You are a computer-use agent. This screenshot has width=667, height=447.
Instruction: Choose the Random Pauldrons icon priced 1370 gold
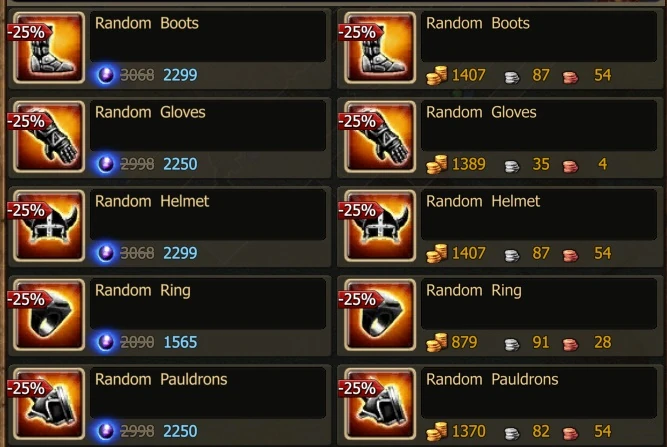pyautogui.click(x=380, y=404)
